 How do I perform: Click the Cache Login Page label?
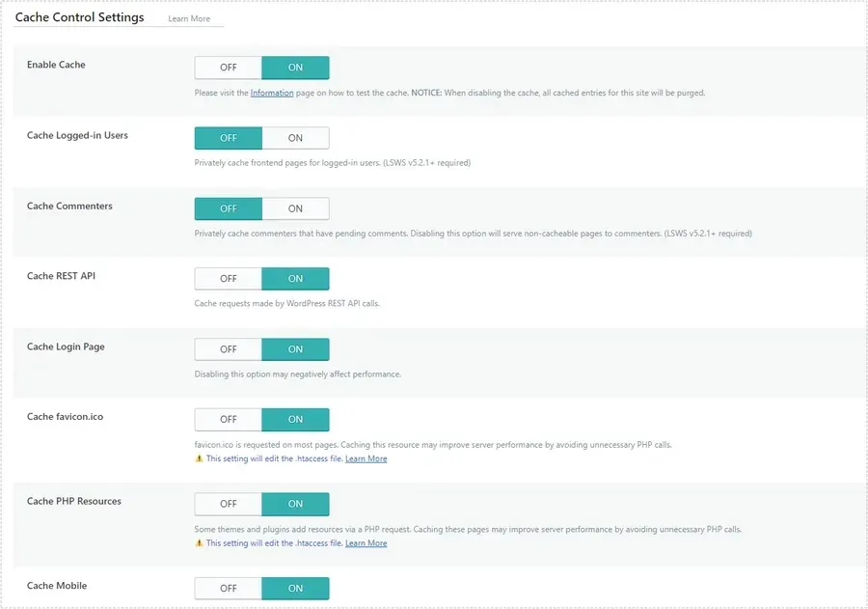66,346
